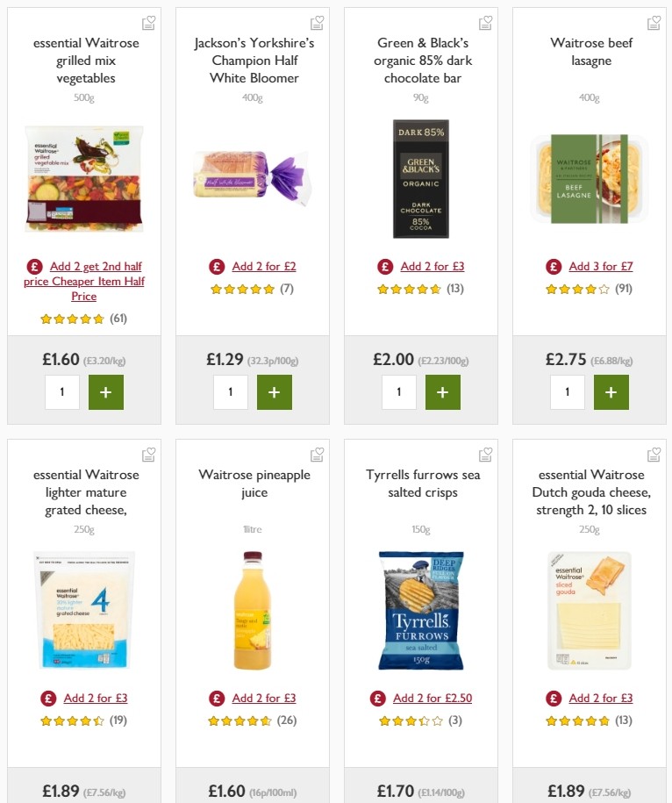Screen dimensions: 672x803
Task: Select the quantity field for the chocolate bar
Action: pos(399,392)
